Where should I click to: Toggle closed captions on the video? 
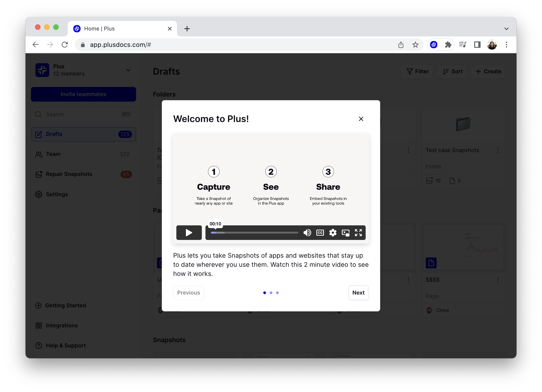point(320,233)
